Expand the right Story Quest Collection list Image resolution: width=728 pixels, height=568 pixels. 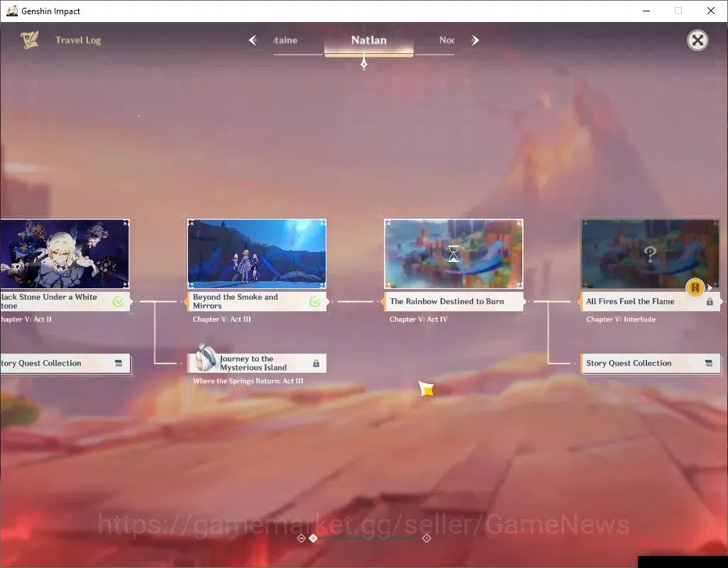(x=709, y=364)
